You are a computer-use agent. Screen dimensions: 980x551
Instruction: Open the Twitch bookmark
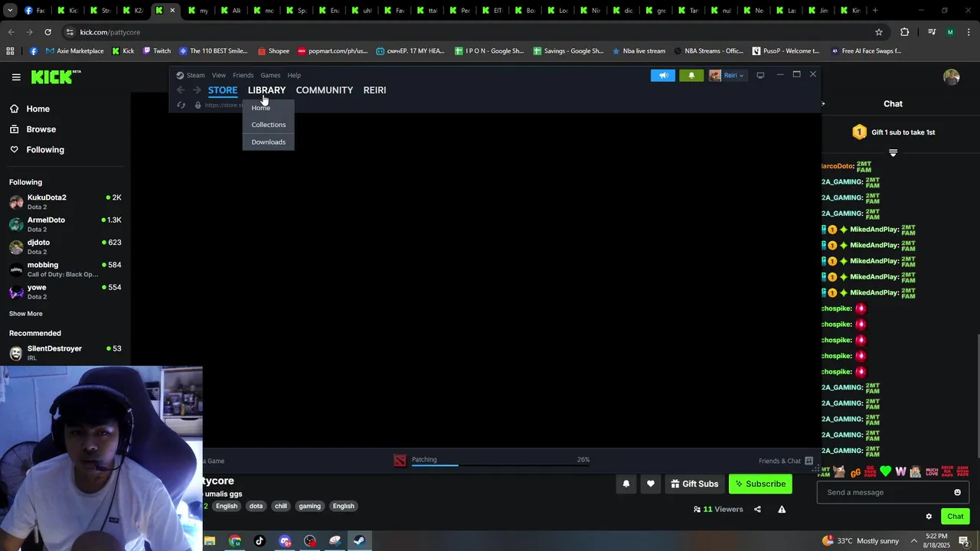click(156, 51)
